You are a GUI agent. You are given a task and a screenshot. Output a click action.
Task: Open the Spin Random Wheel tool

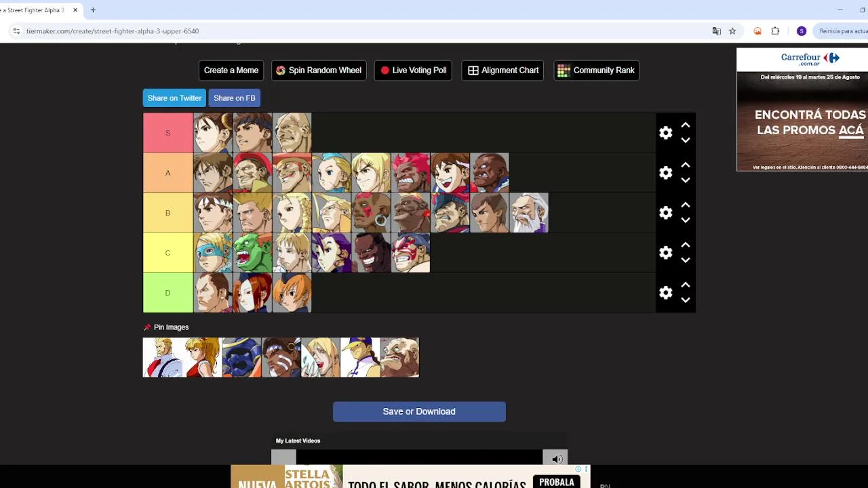coord(319,70)
